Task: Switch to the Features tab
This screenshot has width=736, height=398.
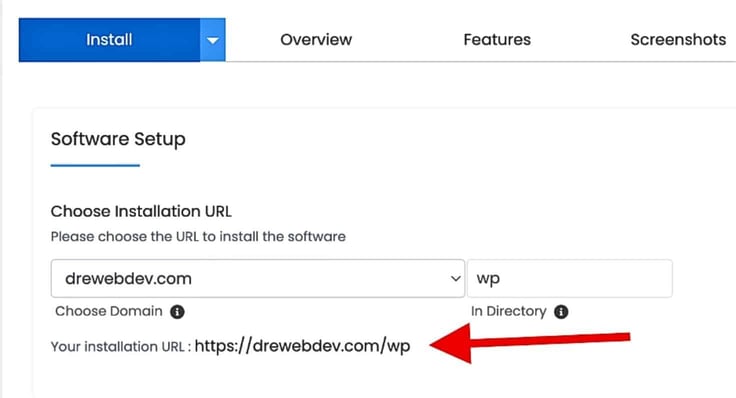Action: (497, 40)
